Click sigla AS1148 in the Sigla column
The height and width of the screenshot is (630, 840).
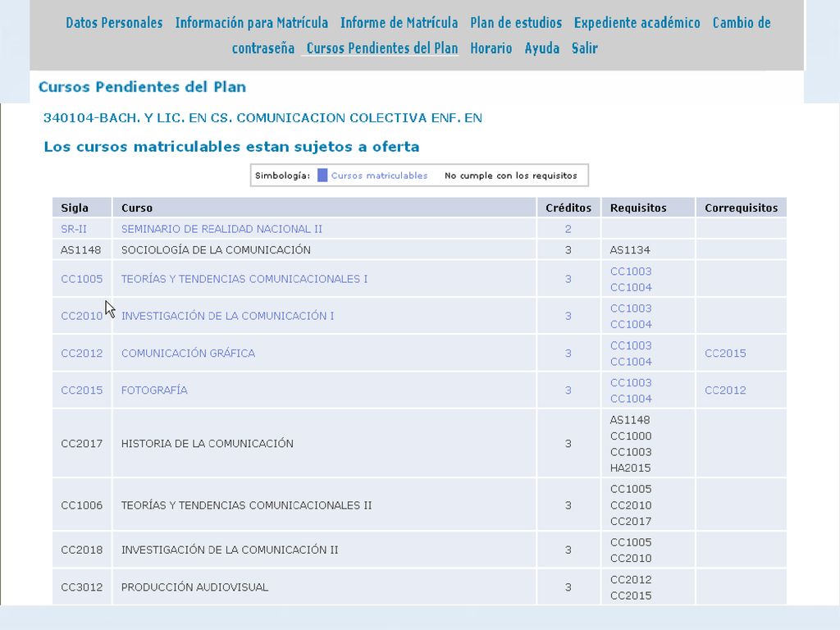pos(80,249)
